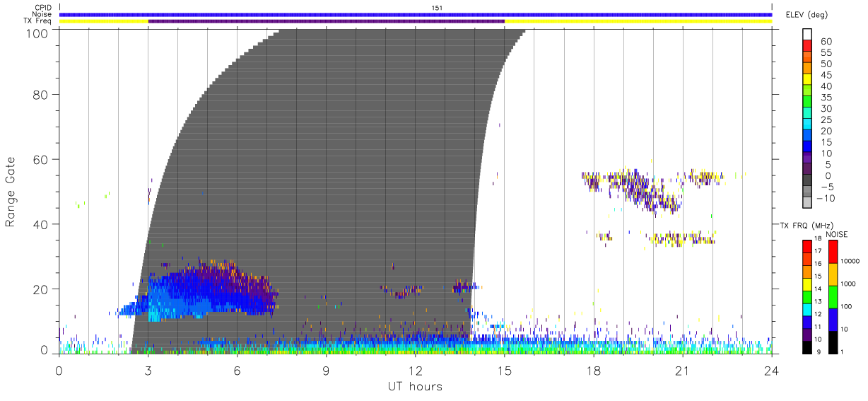
Task: Click Range Gate tick label '80'
Action: pos(40,94)
